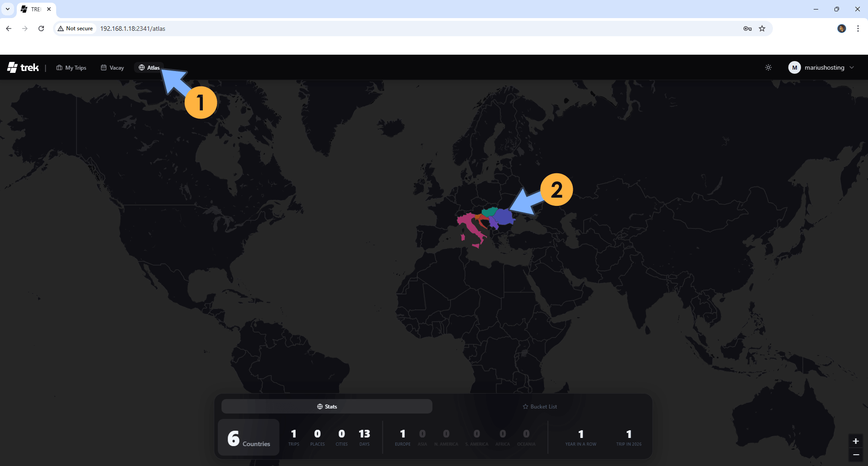Expand the tab search chevron
Image resolution: width=868 pixels, height=466 pixels.
pos(8,9)
